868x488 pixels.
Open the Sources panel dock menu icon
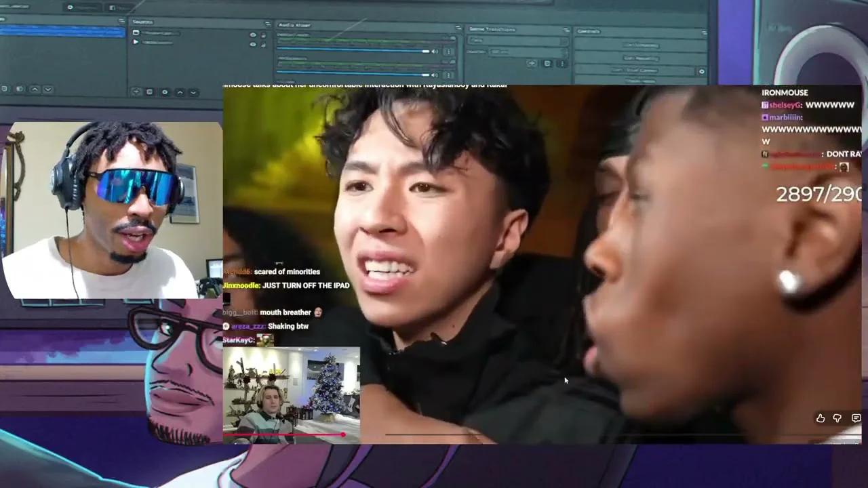268,24
